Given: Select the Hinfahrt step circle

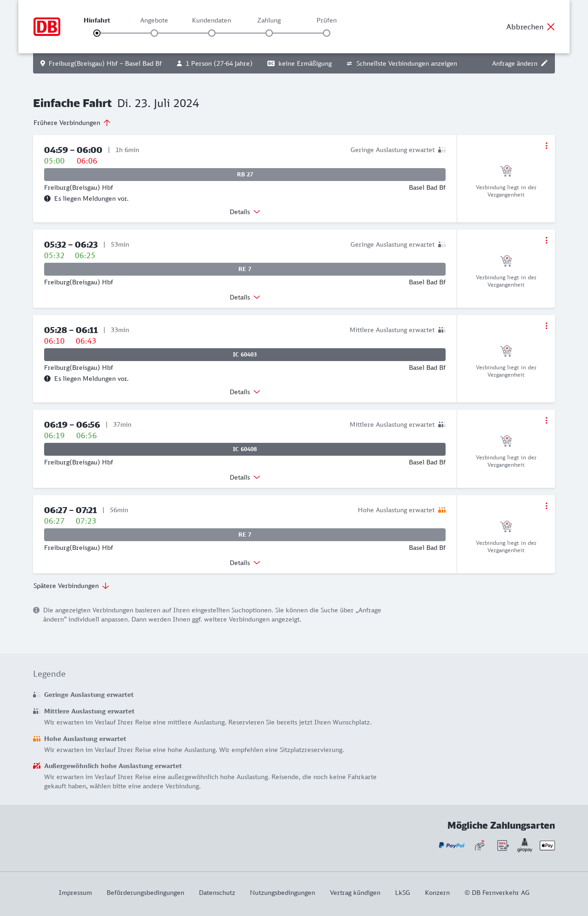Looking at the screenshot, I should 97,33.
